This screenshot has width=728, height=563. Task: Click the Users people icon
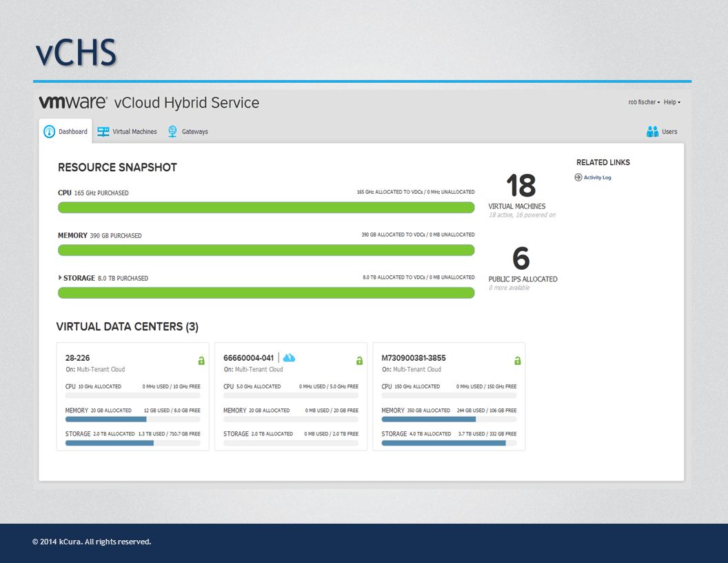[x=652, y=132]
